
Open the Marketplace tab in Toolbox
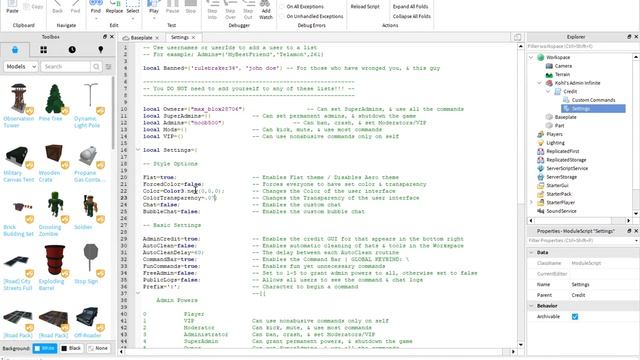tap(15, 50)
